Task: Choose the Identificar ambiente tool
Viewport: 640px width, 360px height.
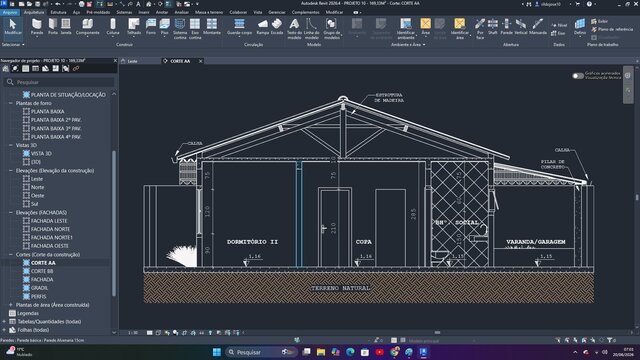Action: pyautogui.click(x=406, y=29)
